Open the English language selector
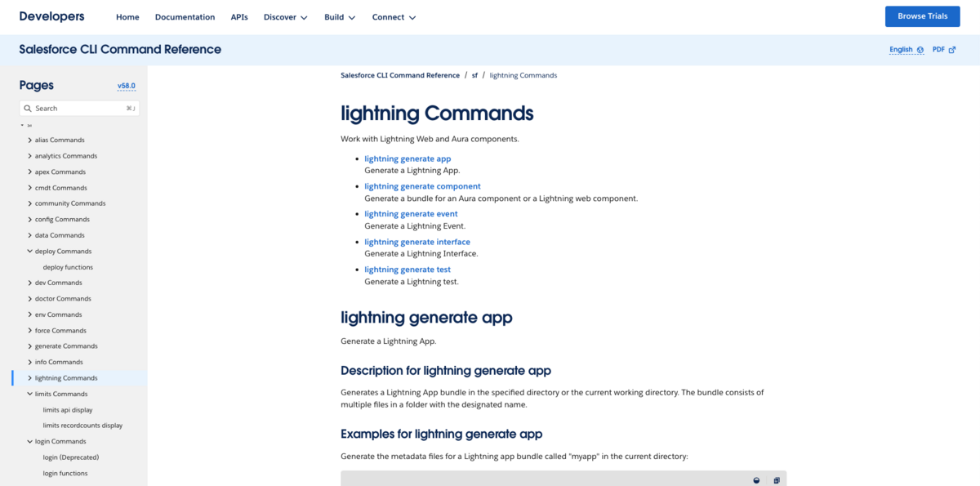This screenshot has height=486, width=980. point(906,50)
